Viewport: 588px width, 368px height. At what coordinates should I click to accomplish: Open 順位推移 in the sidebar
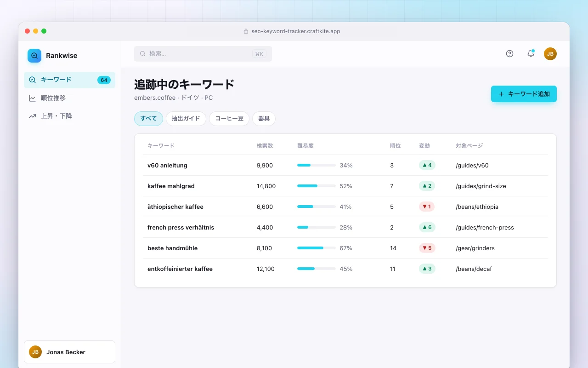pos(69,98)
